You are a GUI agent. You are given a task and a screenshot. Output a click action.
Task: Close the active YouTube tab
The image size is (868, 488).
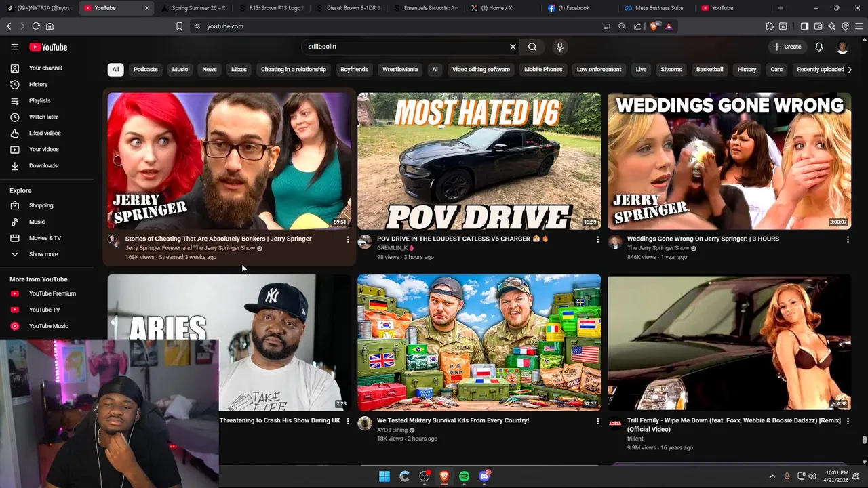[x=147, y=8]
